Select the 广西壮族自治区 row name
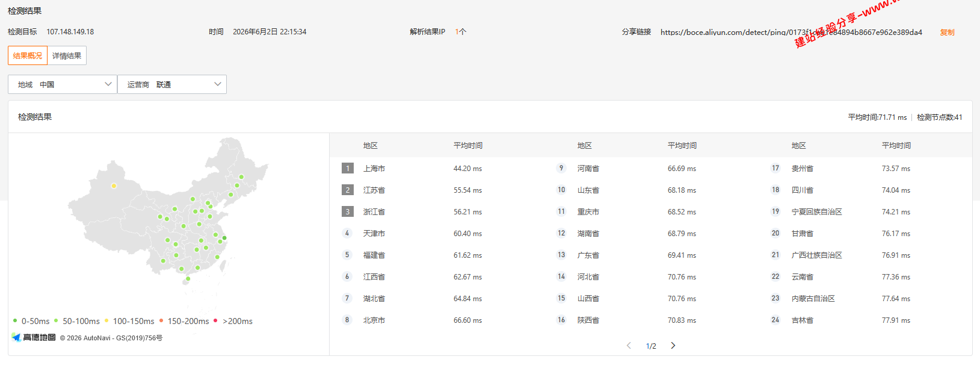 817,255
